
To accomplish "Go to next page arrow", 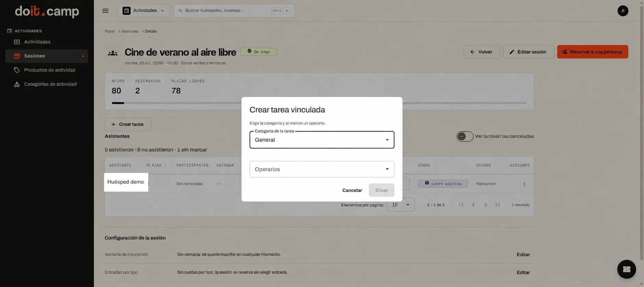I will tap(485, 205).
